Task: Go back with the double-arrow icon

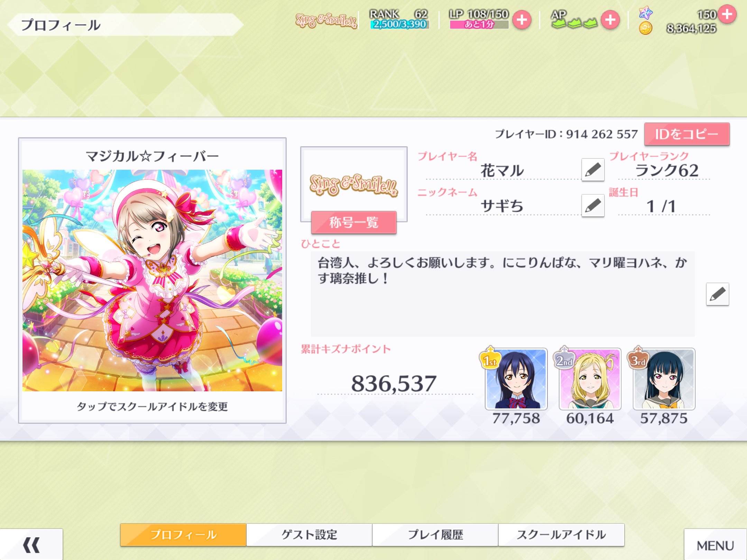Action: pyautogui.click(x=31, y=544)
